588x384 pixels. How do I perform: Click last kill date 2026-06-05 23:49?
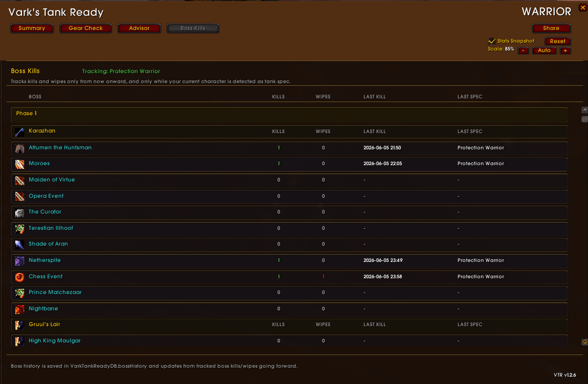tap(383, 260)
